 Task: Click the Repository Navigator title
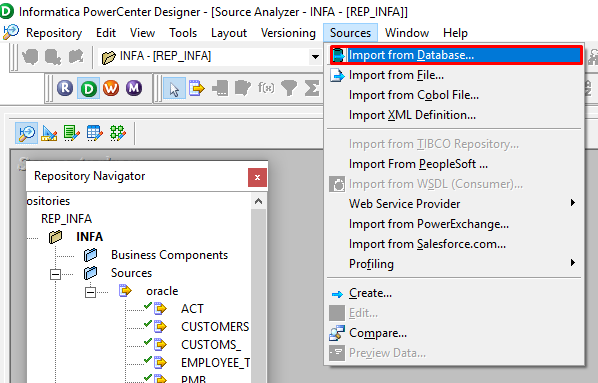click(90, 176)
